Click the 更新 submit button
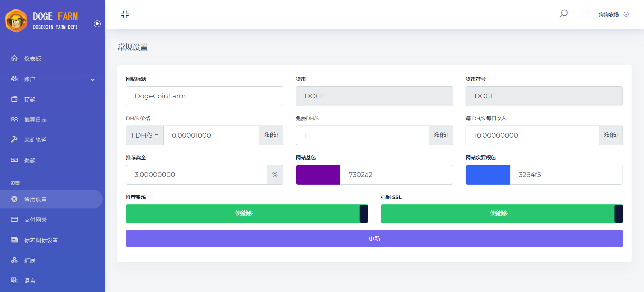This screenshot has width=644, height=292. (374, 239)
